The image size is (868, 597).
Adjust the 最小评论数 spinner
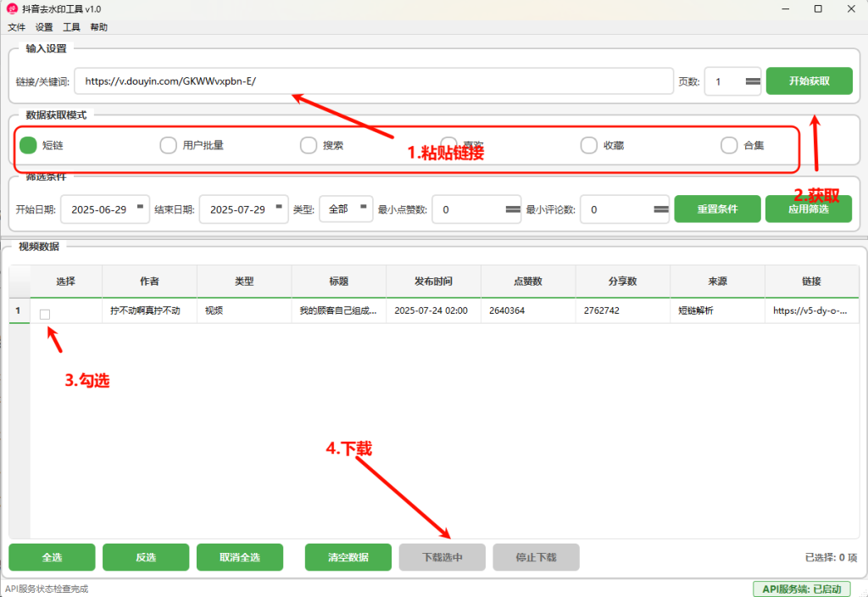(x=660, y=209)
